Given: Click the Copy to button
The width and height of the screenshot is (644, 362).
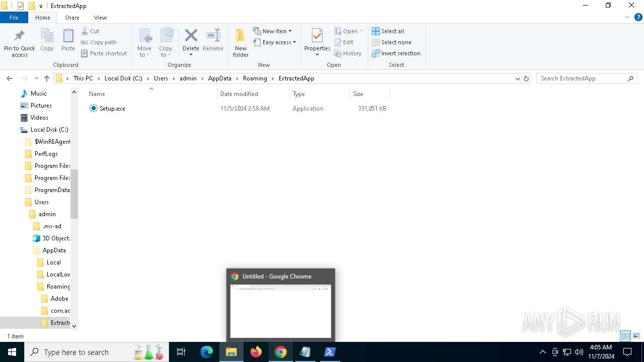Looking at the screenshot, I should click(x=166, y=43).
